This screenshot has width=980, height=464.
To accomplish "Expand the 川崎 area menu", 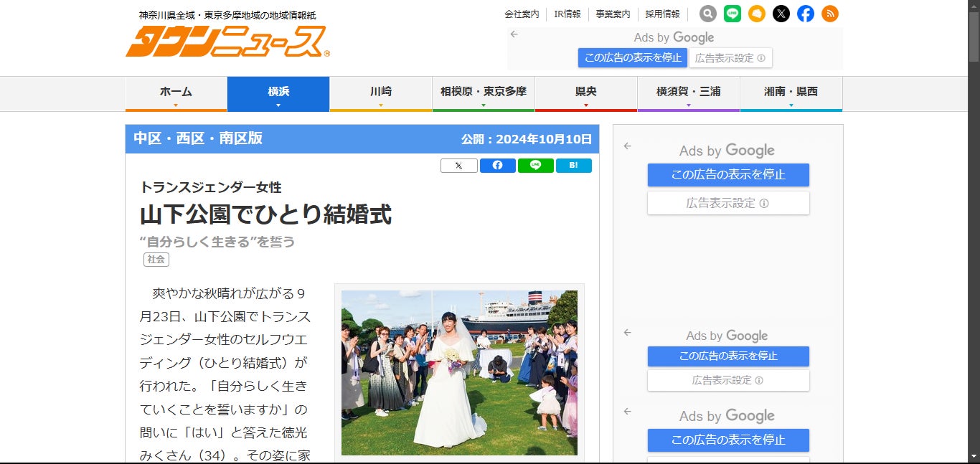I will (x=381, y=93).
